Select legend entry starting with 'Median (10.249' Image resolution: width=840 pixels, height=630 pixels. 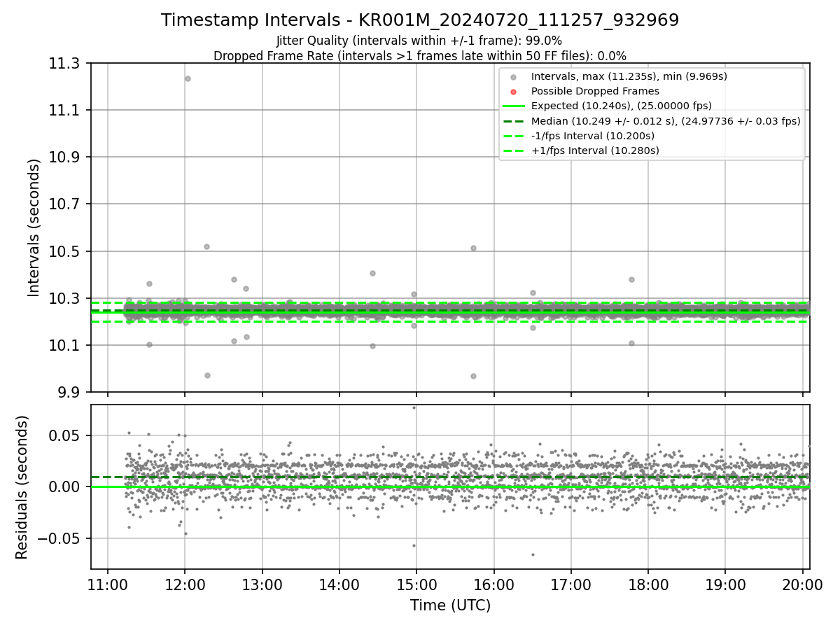click(666, 120)
